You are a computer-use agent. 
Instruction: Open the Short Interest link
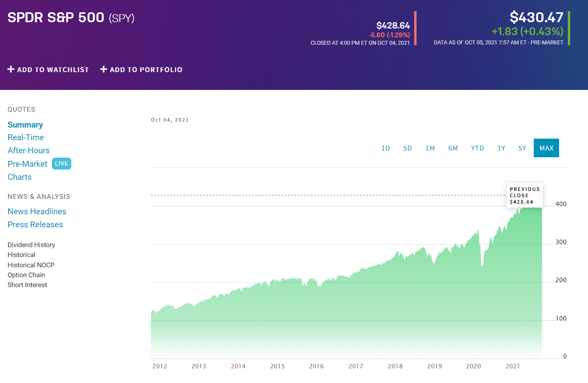tap(27, 285)
